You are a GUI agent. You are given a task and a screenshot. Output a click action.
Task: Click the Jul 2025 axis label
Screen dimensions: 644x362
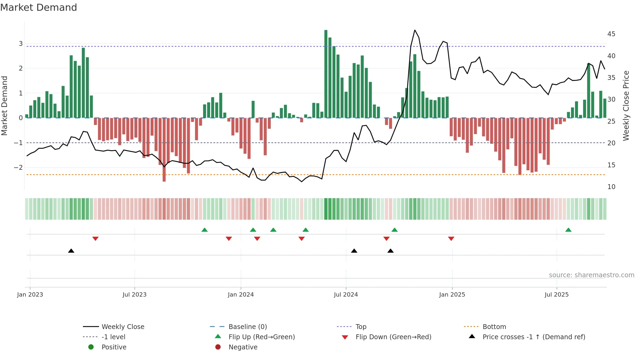pos(557,294)
